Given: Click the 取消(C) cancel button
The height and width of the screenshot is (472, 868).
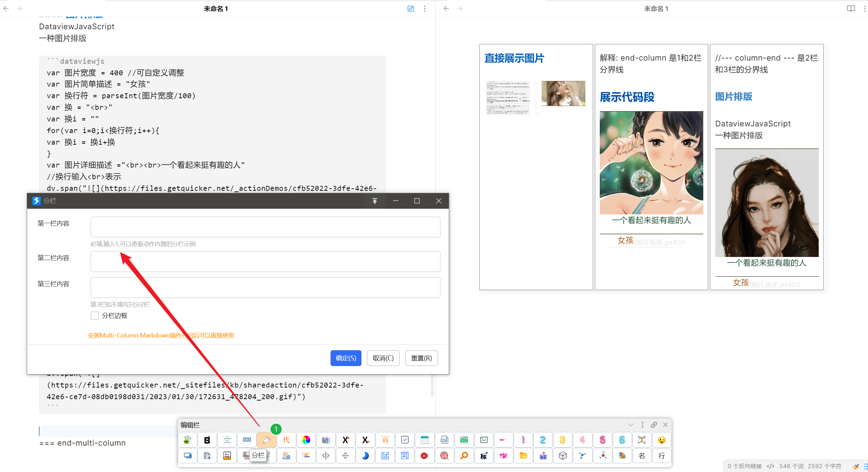Looking at the screenshot, I should pyautogui.click(x=383, y=358).
